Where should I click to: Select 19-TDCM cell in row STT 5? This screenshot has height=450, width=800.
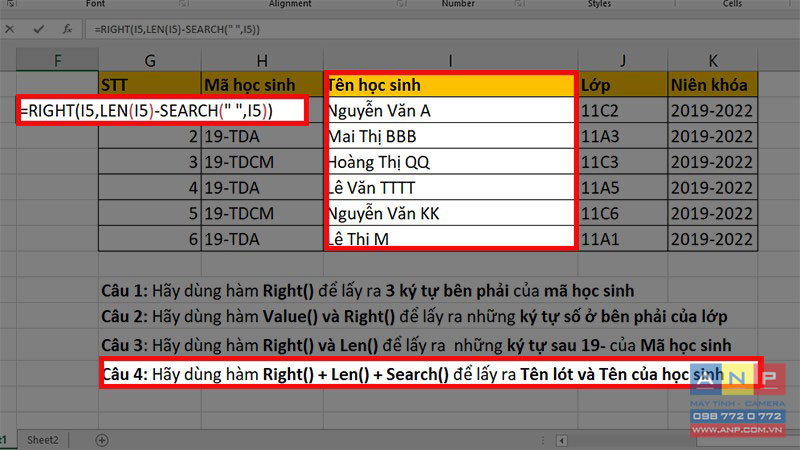click(262, 213)
